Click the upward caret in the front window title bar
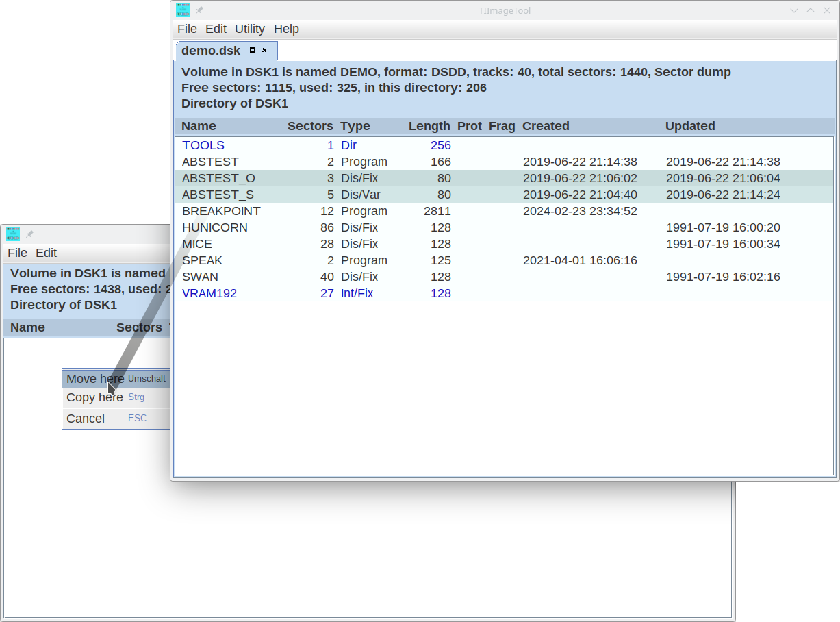 coord(811,10)
